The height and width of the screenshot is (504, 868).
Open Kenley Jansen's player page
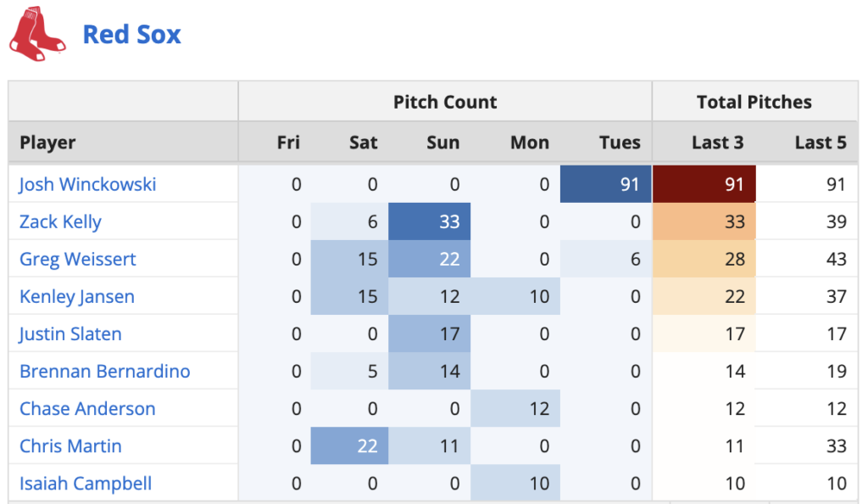pyautogui.click(x=75, y=296)
